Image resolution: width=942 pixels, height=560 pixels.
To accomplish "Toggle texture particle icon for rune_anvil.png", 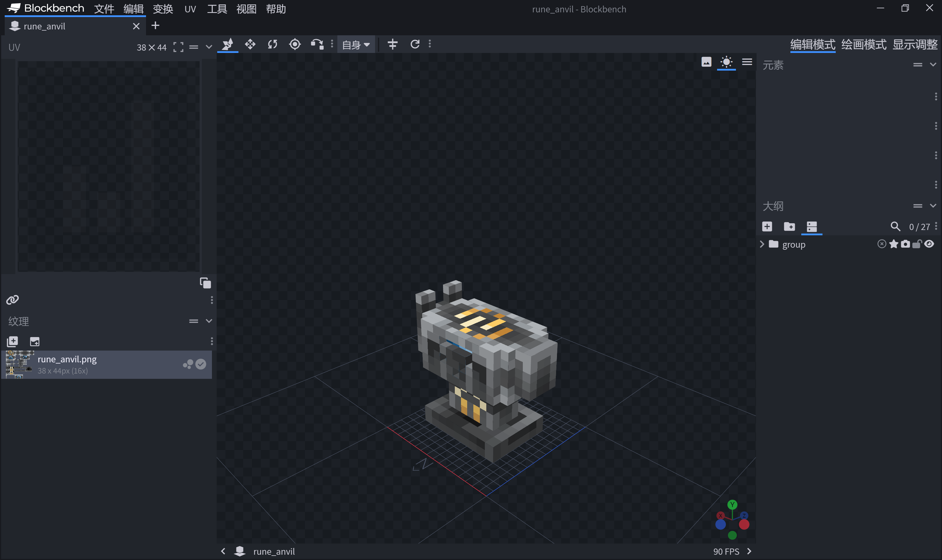I will click(x=188, y=364).
